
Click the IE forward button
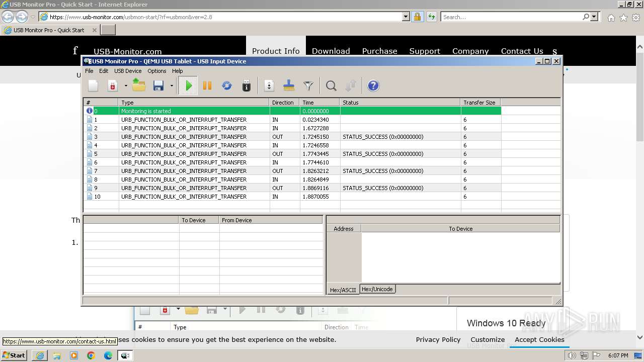point(22,17)
